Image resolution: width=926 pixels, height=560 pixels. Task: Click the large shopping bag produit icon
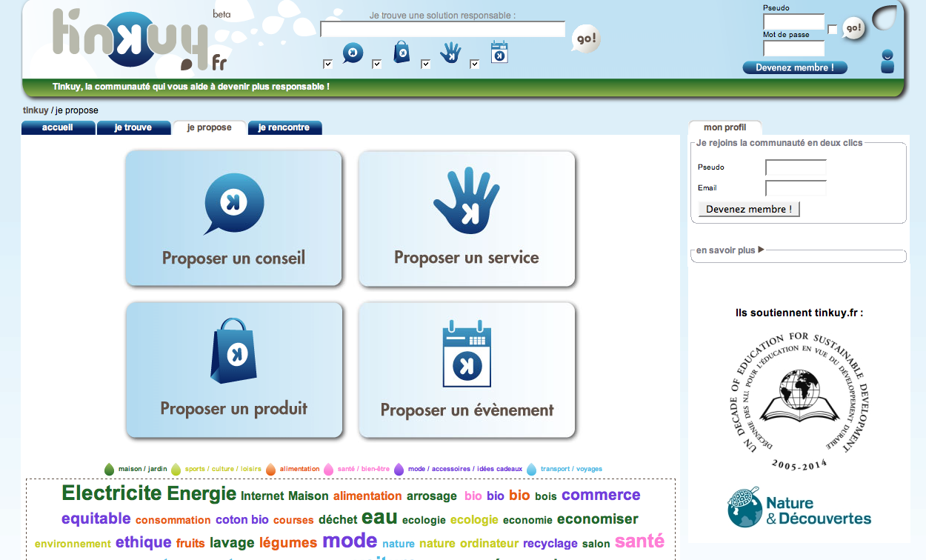[234, 350]
